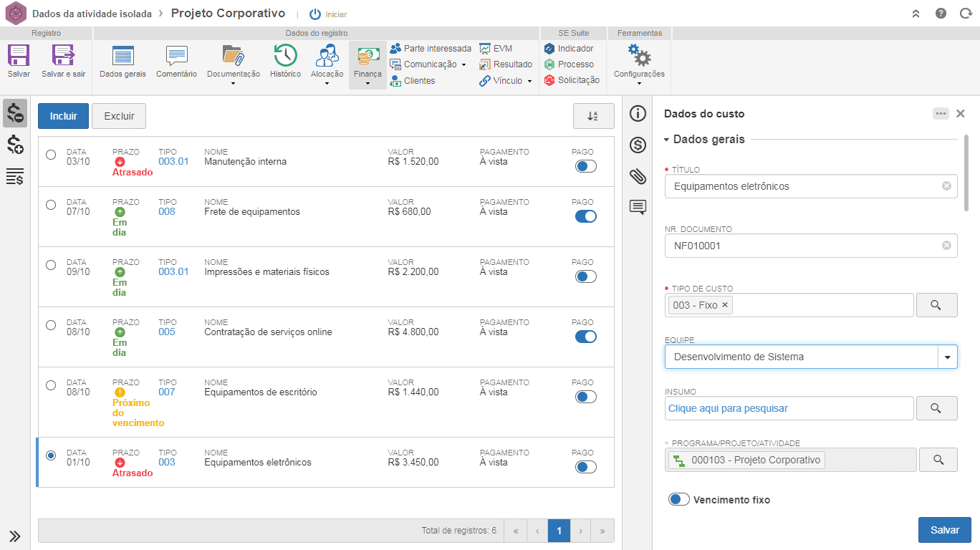Click the costs list sidebar icon
This screenshot has height=550, width=980.
coord(15,113)
